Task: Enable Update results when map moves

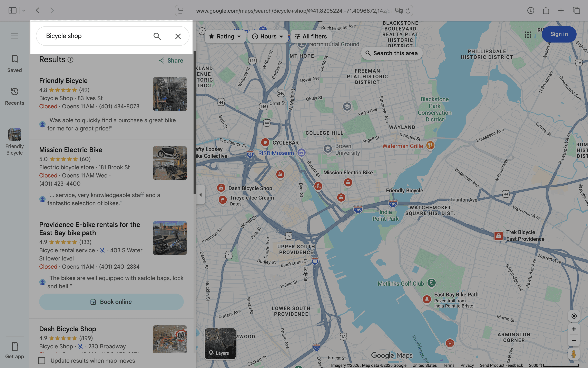Action: coord(42,360)
